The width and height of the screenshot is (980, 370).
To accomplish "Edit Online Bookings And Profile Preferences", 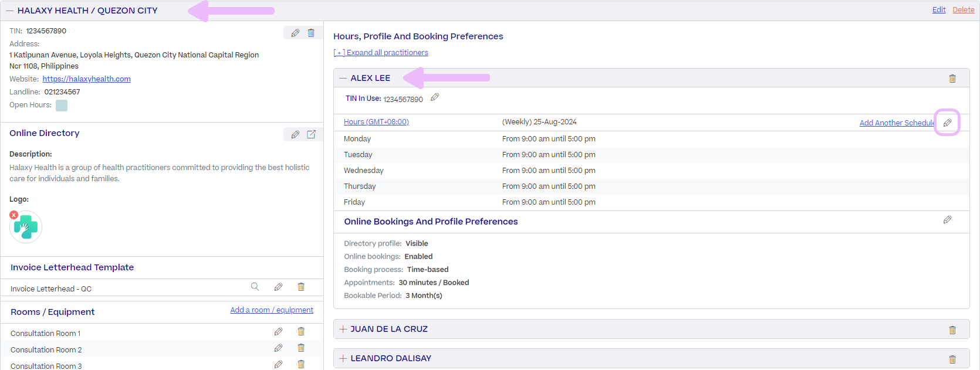I will 947,220.
